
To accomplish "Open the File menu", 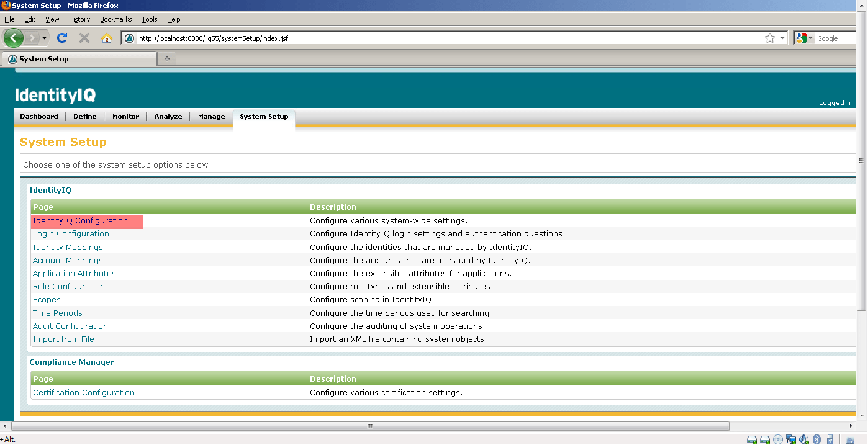I will click(9, 19).
